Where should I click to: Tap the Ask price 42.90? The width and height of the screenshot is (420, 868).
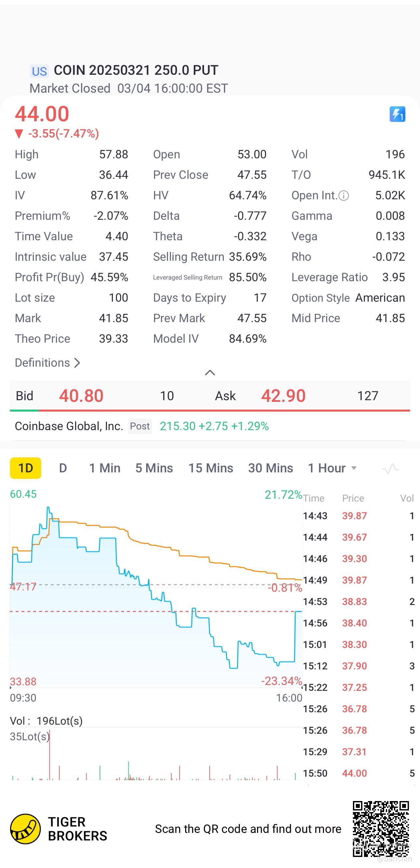[x=283, y=396]
